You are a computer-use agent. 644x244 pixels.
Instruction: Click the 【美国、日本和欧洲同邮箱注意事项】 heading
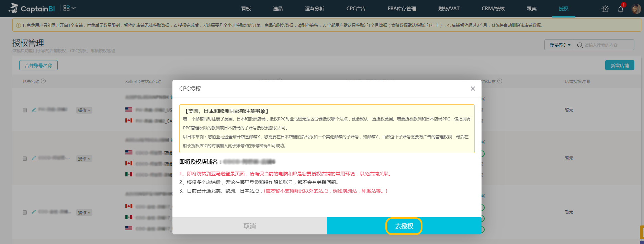coord(226,111)
